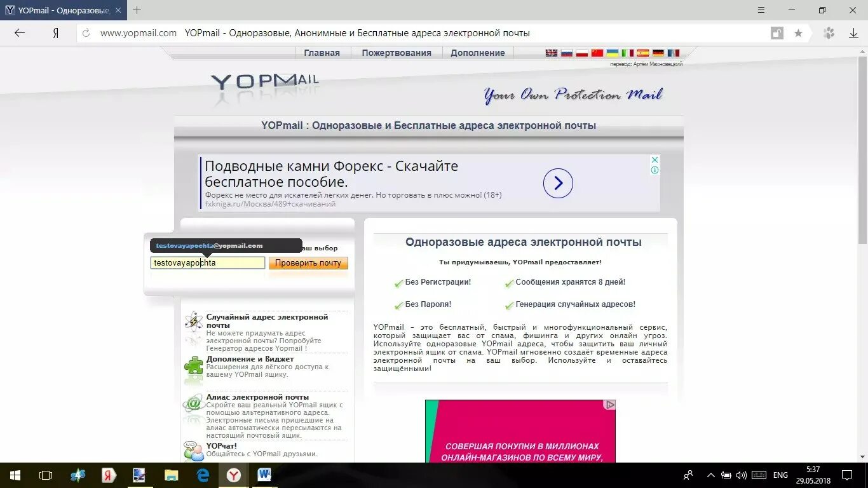Viewport: 868px width, 488px height.
Task: Switch language via the Spanish flag
Action: (643, 53)
